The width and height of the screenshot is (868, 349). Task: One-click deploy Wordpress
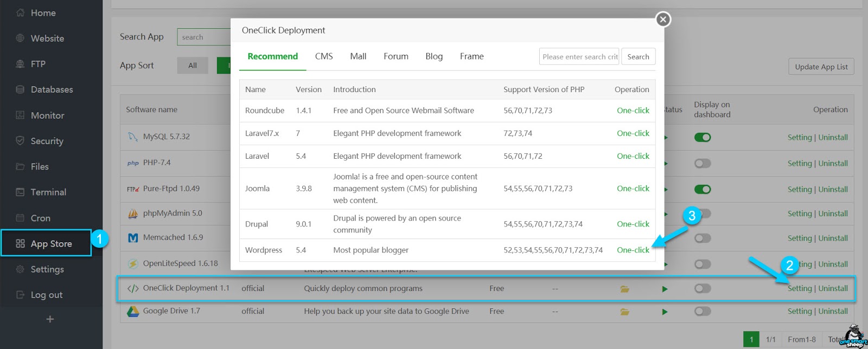(x=633, y=250)
